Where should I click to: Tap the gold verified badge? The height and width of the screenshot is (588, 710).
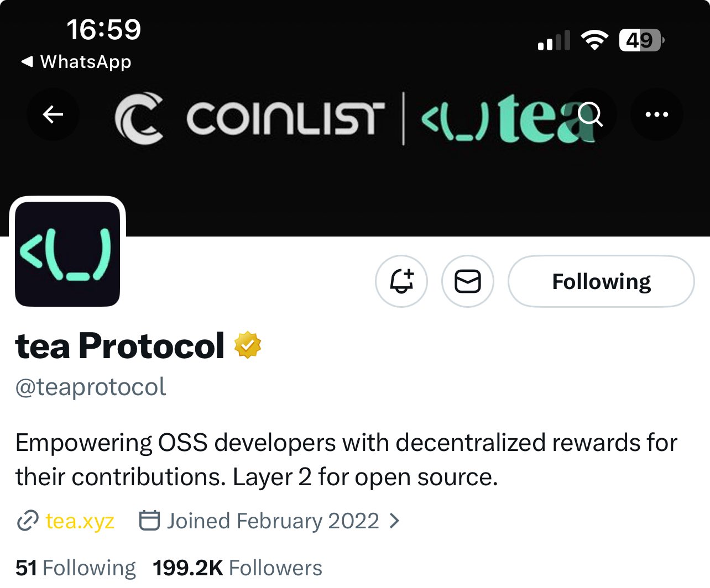pos(247,345)
